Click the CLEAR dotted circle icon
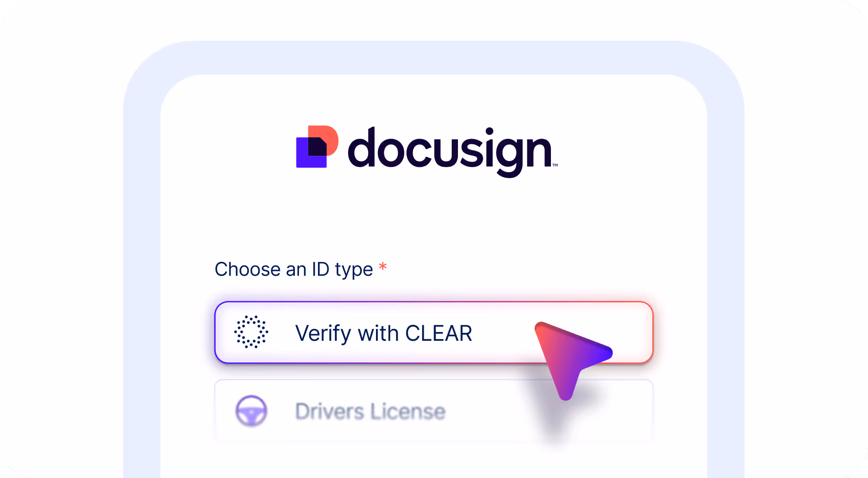This screenshot has width=868, height=478. tap(251, 332)
